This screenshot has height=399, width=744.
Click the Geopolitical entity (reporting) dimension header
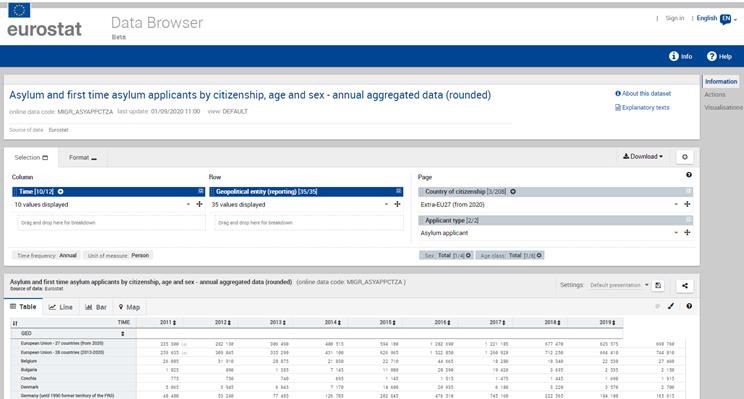tap(306, 192)
